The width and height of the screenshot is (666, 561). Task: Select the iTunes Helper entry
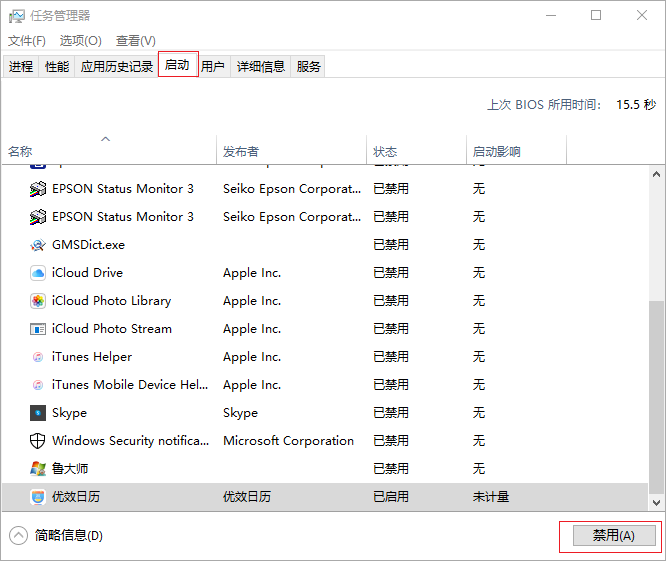point(92,357)
